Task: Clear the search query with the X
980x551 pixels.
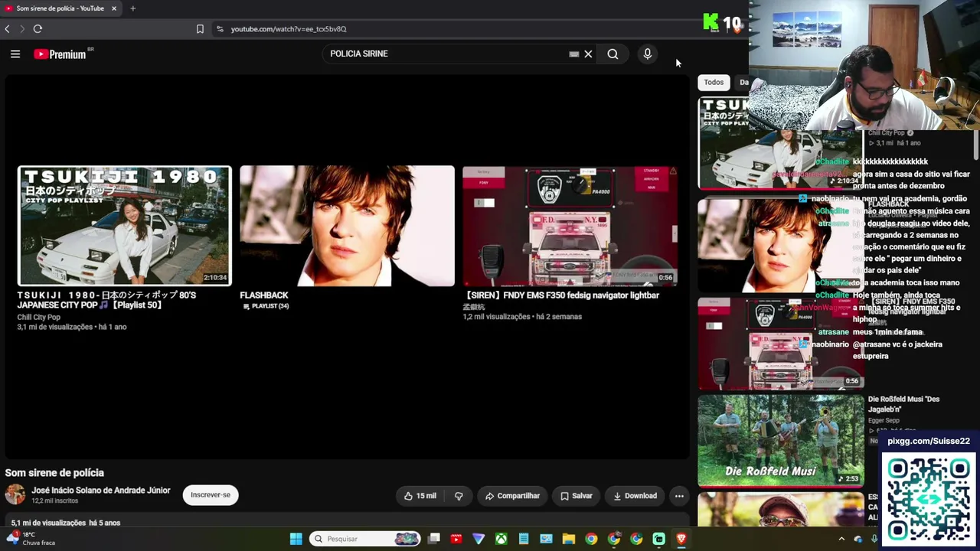Action: [x=588, y=54]
